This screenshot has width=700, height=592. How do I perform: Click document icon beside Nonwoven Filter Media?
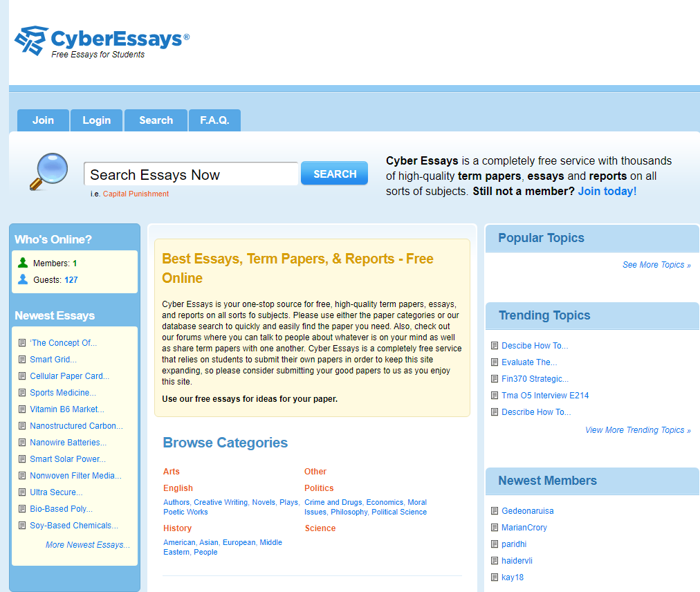point(22,476)
